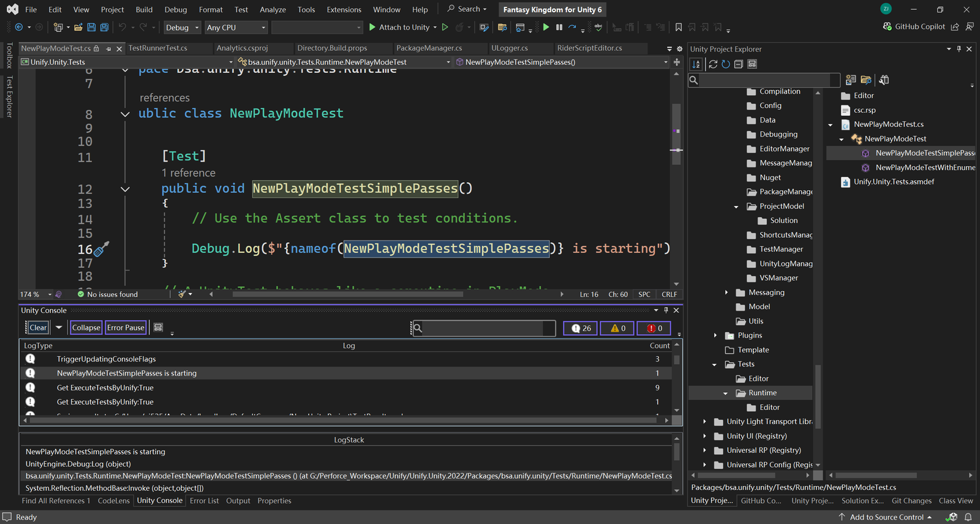Collapse all nodes in Unity Project Explorer
The width and height of the screenshot is (980, 524).
point(739,64)
